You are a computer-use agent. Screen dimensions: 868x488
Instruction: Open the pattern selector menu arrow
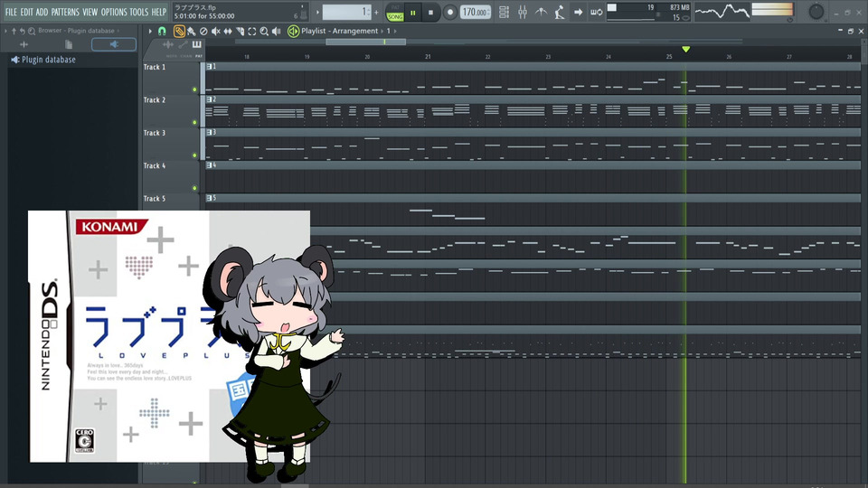(x=317, y=12)
